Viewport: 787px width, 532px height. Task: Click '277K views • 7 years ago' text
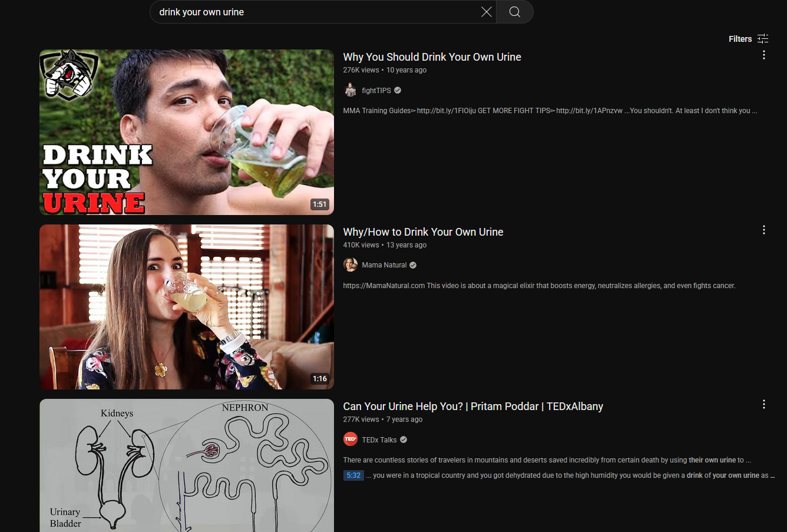pyautogui.click(x=383, y=419)
